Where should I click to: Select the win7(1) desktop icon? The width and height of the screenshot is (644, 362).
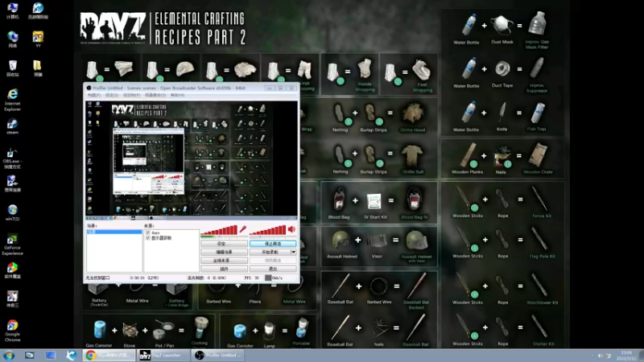point(12,212)
